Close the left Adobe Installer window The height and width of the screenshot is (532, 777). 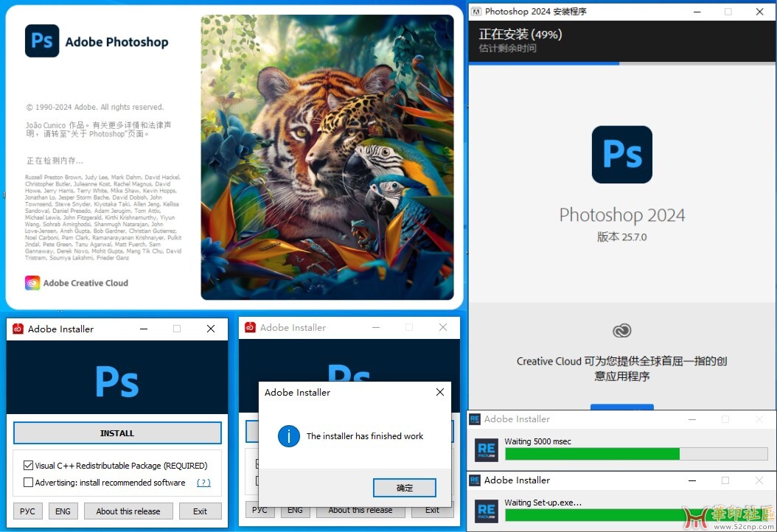211,329
